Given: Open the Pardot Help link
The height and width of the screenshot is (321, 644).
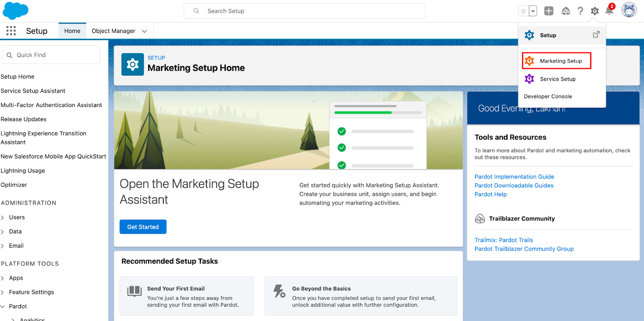Looking at the screenshot, I should click(x=491, y=194).
